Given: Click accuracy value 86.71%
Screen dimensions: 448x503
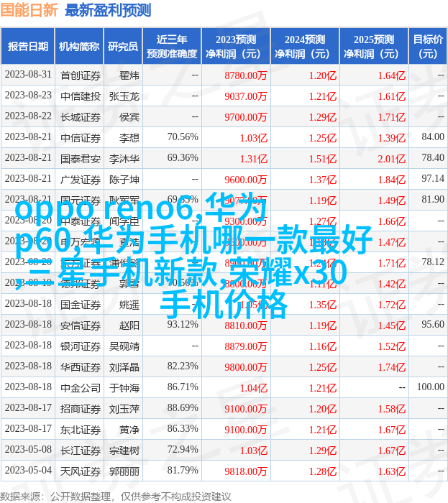Looking at the screenshot, I should click(183, 387).
